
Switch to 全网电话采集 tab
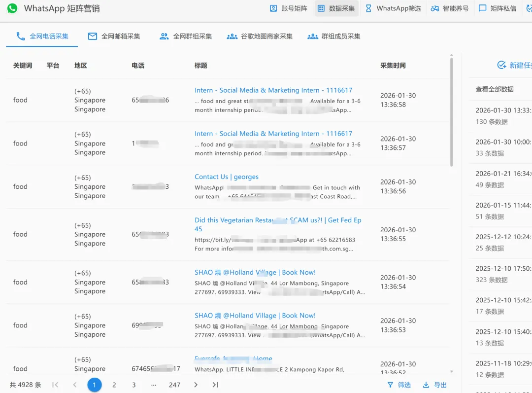click(x=42, y=36)
